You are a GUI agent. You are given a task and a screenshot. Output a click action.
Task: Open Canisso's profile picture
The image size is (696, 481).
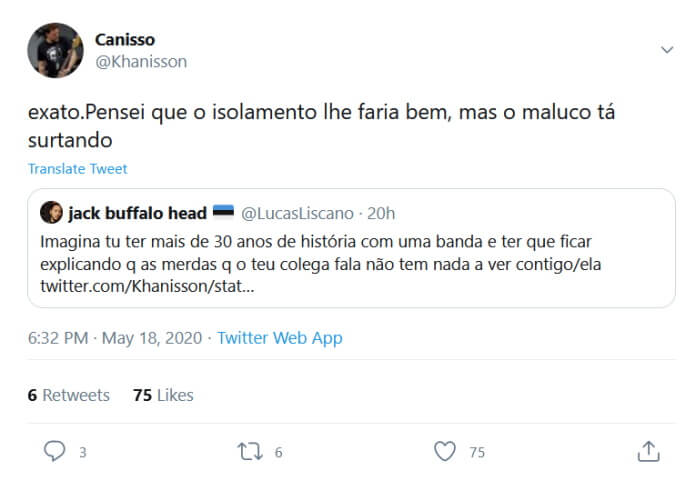point(55,50)
